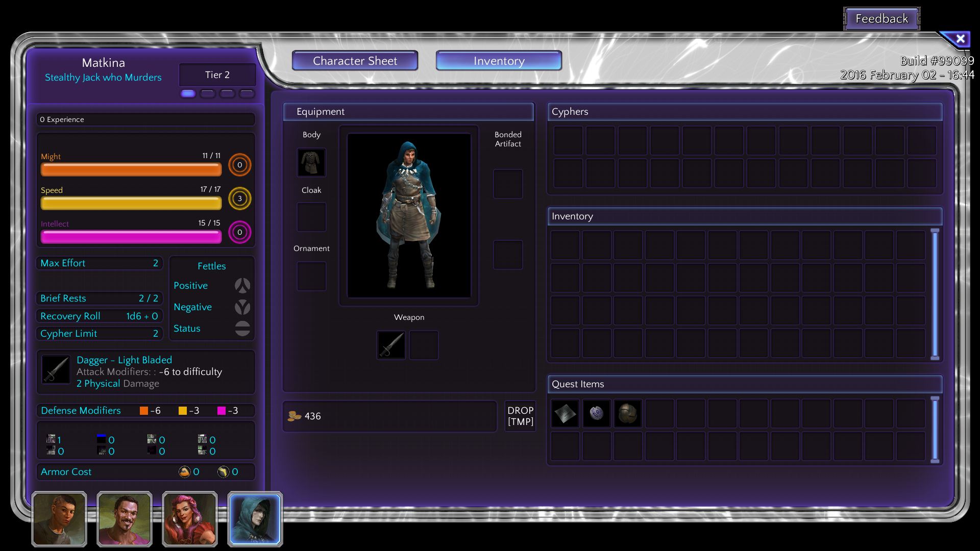Click the Might edge circle icon
Screen dimensions: 980x551
pyautogui.click(x=240, y=165)
